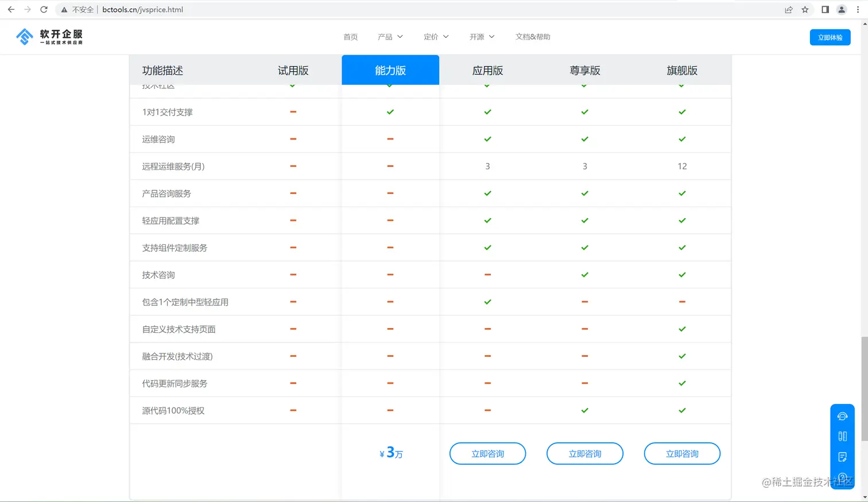
Task: Click the scrollbar down arrow
Action: tap(864, 497)
